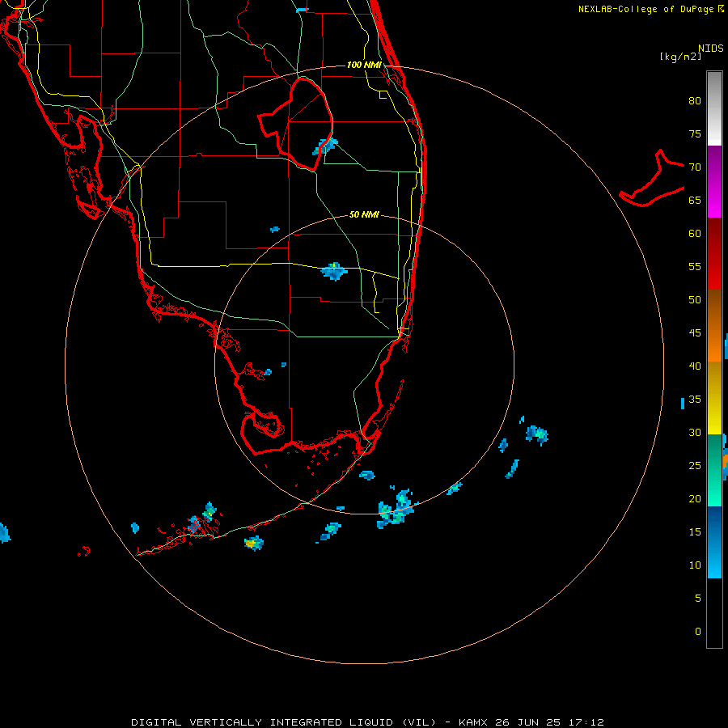Click the radar echo on the yellow highway line
The width and height of the screenshot is (728, 728).
click(334, 271)
